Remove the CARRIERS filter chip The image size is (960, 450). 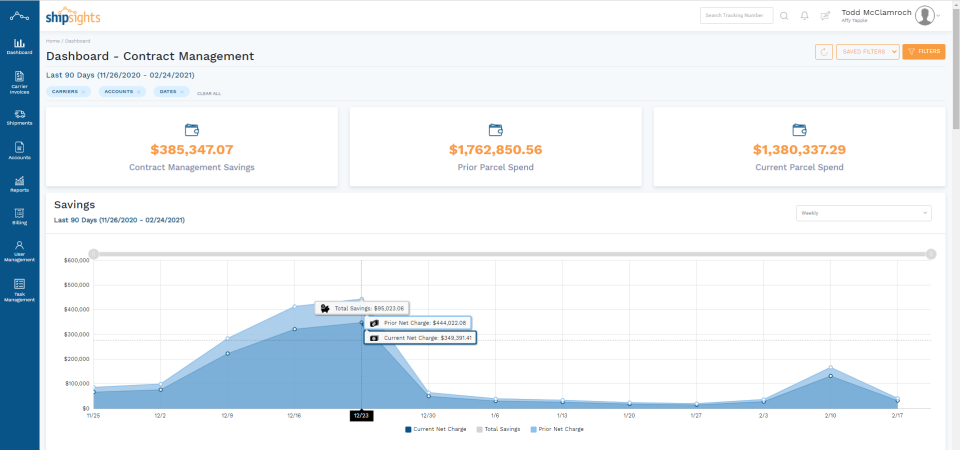tap(83, 92)
